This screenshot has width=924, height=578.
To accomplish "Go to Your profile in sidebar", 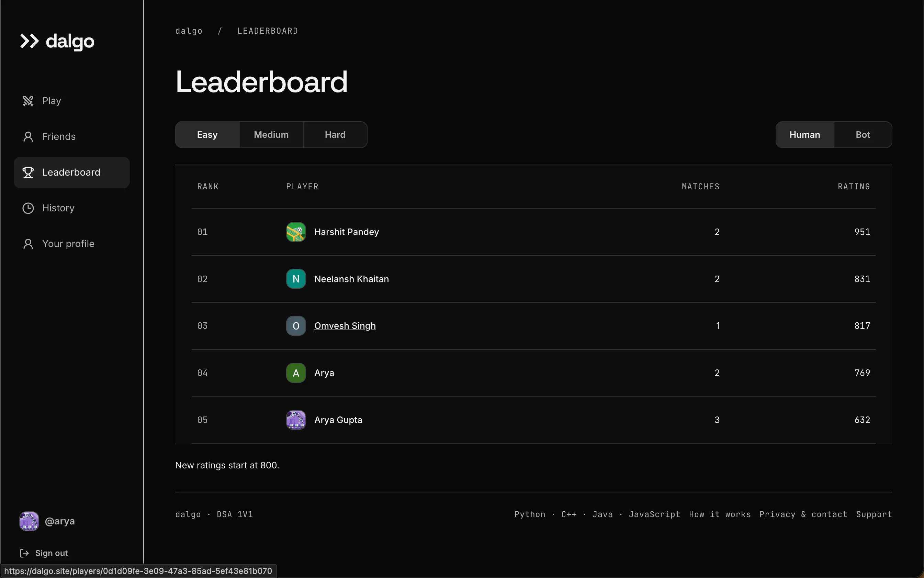I will tap(72, 244).
